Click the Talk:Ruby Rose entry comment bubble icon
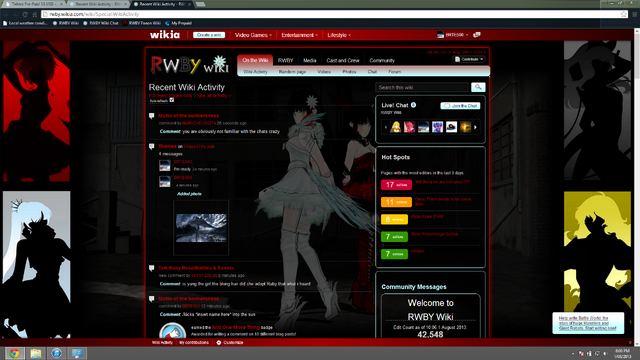Viewport: 640px width, 360px height. click(151, 268)
